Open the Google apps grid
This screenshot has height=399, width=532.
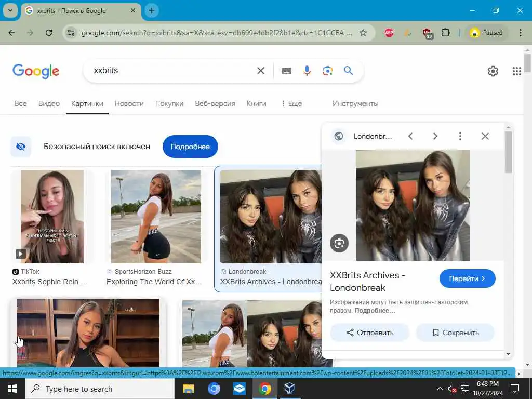coord(517,71)
